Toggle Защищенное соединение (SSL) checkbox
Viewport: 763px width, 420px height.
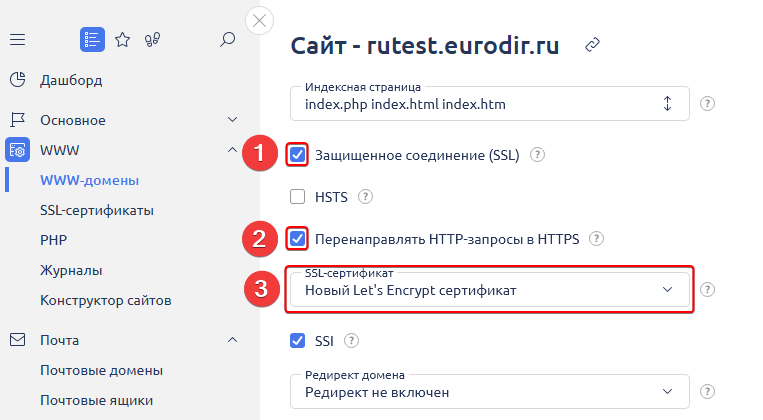(x=297, y=155)
